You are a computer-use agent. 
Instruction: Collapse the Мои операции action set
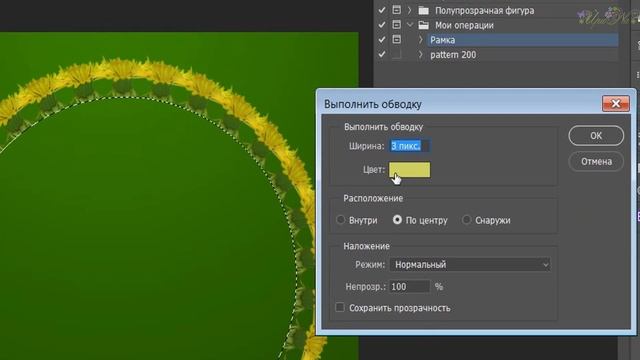pyautogui.click(x=410, y=25)
